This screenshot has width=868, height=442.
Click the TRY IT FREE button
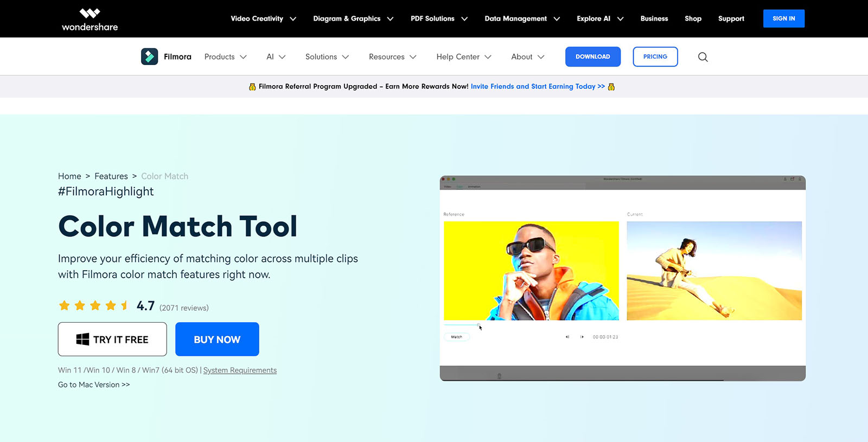(112, 339)
